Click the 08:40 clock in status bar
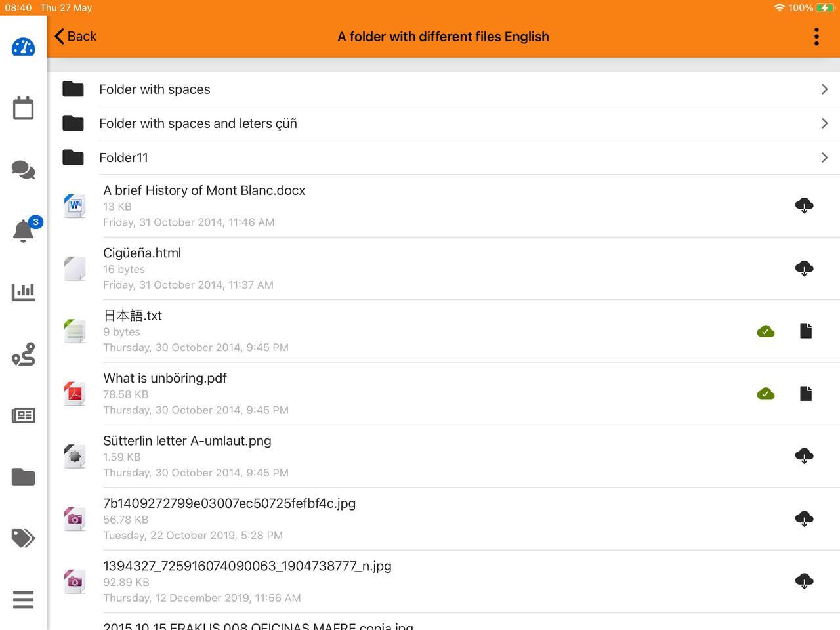 18,8
